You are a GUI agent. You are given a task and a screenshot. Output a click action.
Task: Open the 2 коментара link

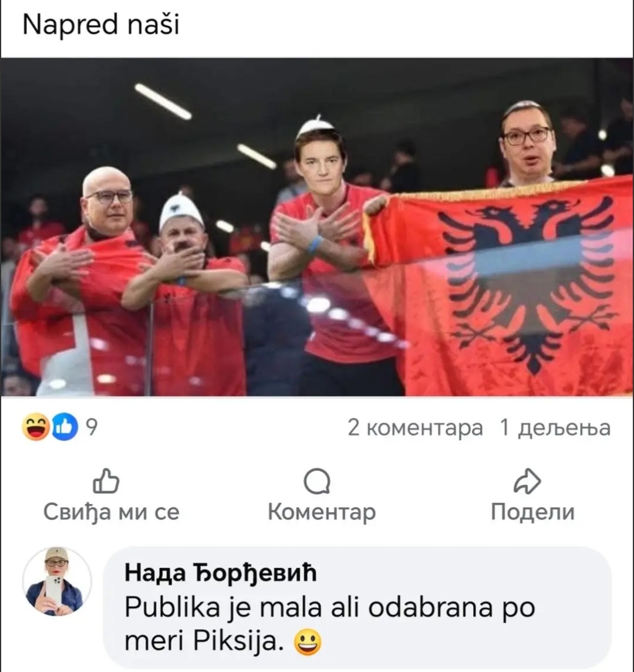click(x=415, y=428)
